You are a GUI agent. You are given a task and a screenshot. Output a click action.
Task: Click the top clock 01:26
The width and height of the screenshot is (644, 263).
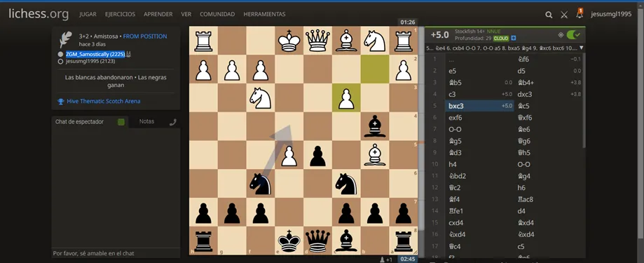coord(407,22)
